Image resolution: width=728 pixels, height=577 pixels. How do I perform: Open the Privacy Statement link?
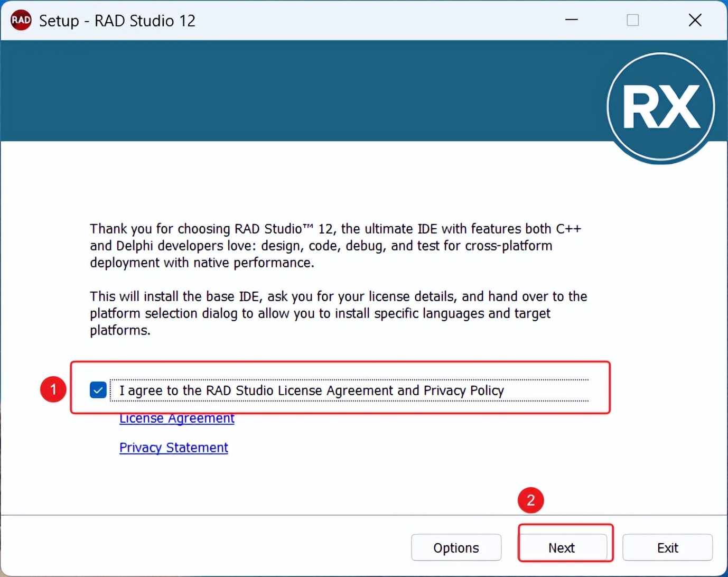(x=174, y=448)
